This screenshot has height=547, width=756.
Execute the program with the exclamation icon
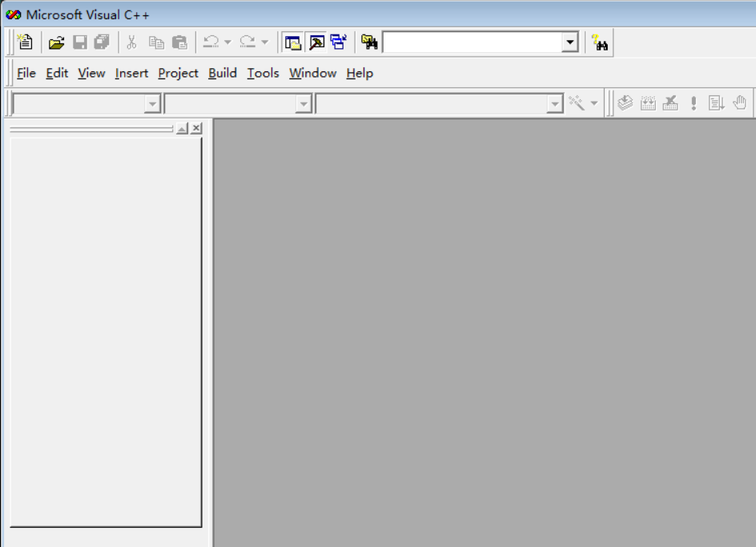pyautogui.click(x=694, y=103)
